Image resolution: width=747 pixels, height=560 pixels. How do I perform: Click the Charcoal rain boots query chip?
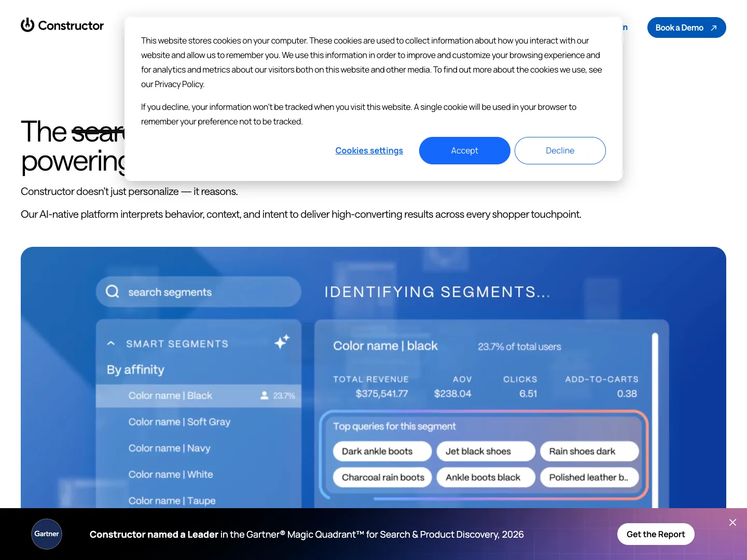tap(382, 478)
